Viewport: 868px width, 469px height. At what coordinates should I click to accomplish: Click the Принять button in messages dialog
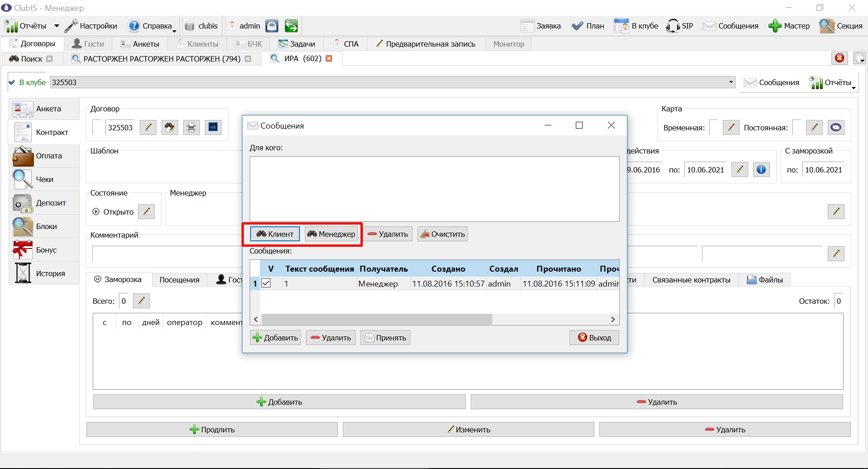(x=385, y=338)
